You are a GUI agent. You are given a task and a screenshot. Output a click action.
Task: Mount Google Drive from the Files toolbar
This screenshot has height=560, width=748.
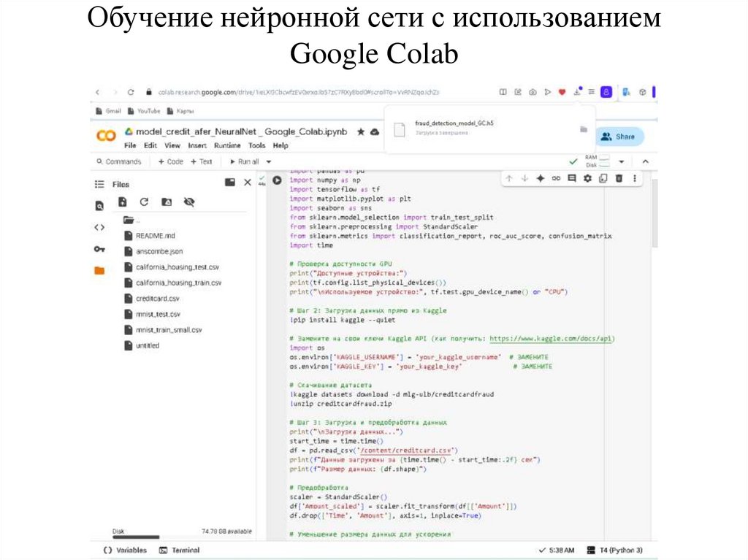pyautogui.click(x=167, y=202)
